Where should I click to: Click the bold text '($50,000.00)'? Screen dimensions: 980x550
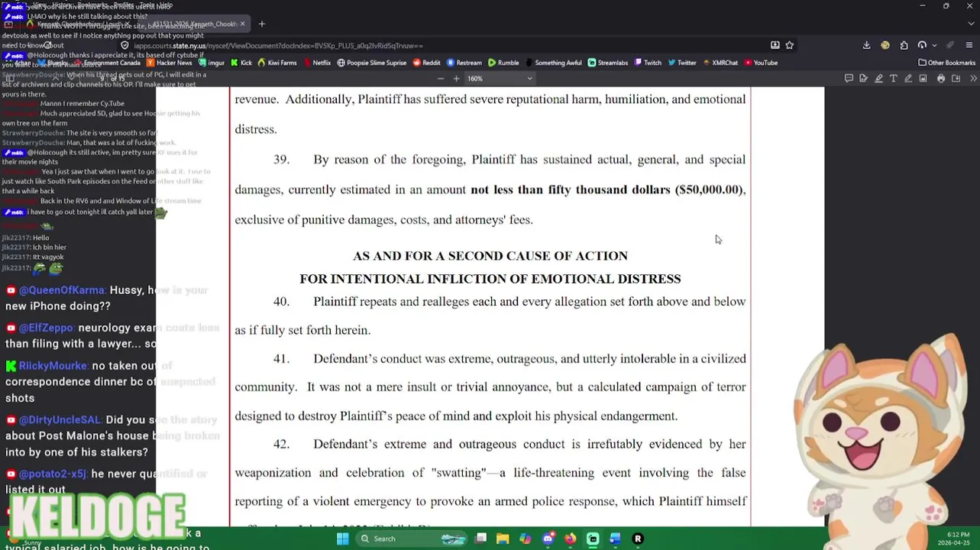(x=710, y=189)
